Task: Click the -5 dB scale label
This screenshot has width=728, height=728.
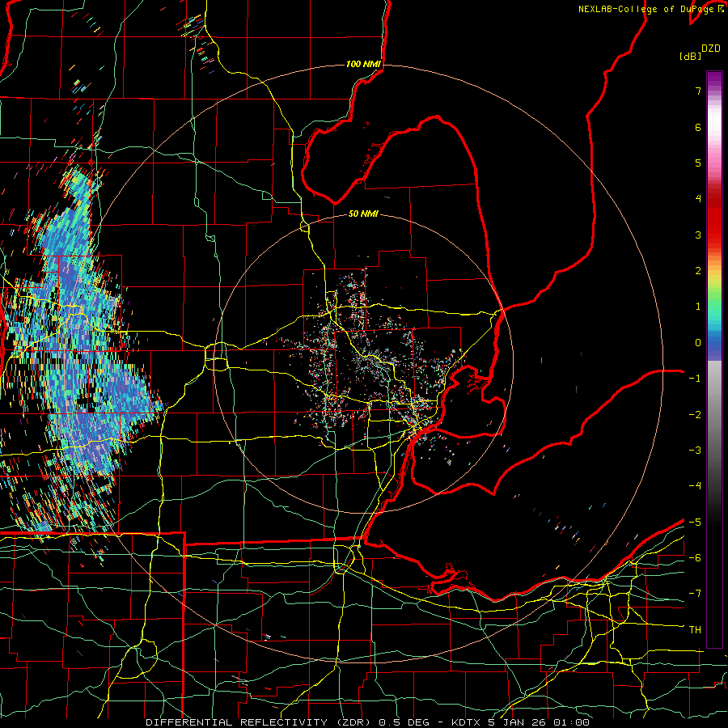Action: point(695,523)
